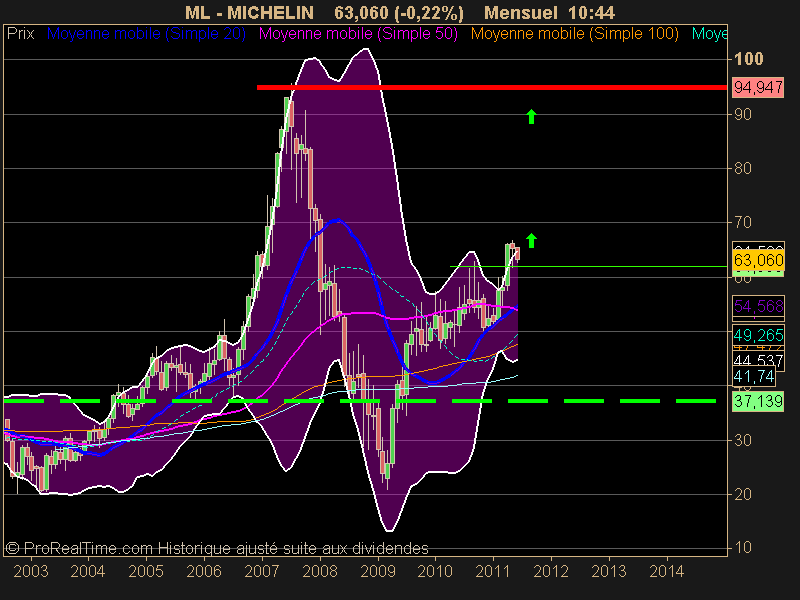Click the red 94,947 price label
Image resolution: width=800 pixels, height=600 pixels.
pos(758,88)
